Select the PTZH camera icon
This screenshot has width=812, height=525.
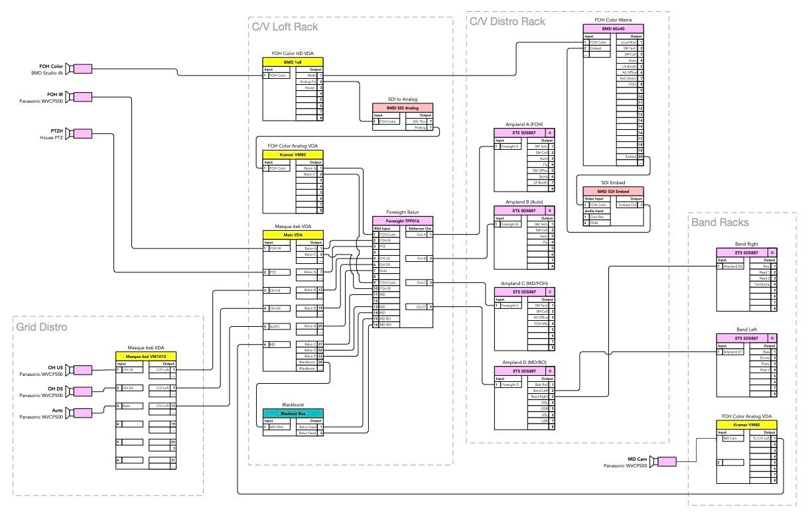79,133
